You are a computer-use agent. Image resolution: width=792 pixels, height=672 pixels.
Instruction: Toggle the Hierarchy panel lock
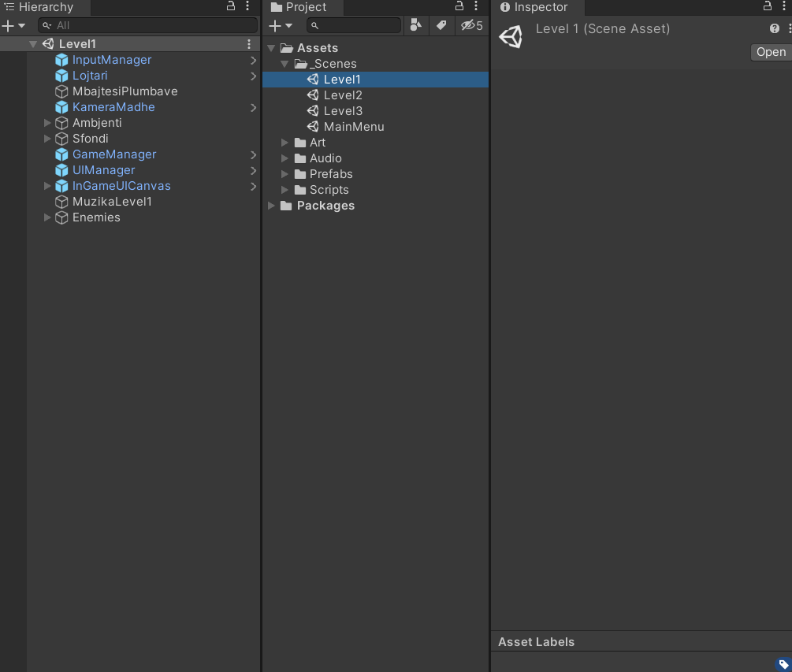point(231,6)
